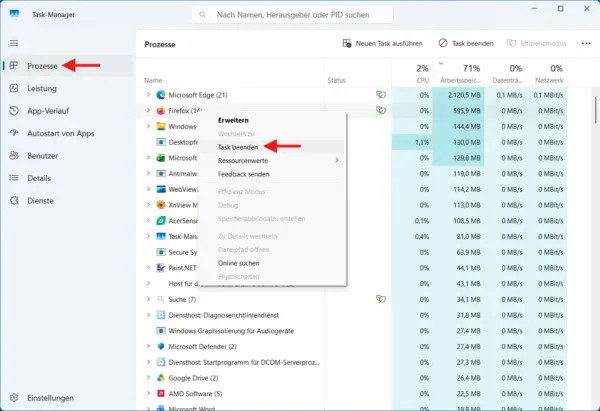
Task: Click the Google Drive process icon
Action: (x=161, y=378)
